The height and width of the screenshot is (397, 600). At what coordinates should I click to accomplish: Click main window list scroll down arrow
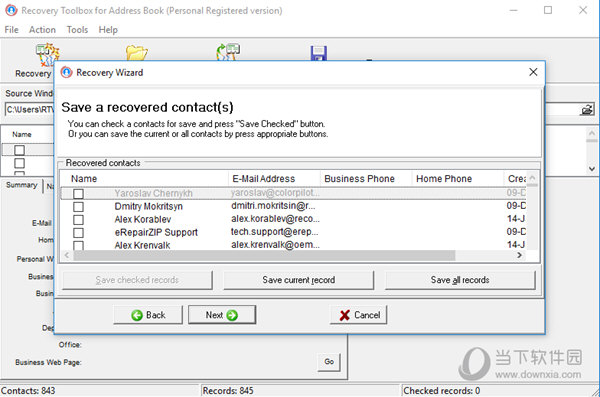(x=592, y=168)
